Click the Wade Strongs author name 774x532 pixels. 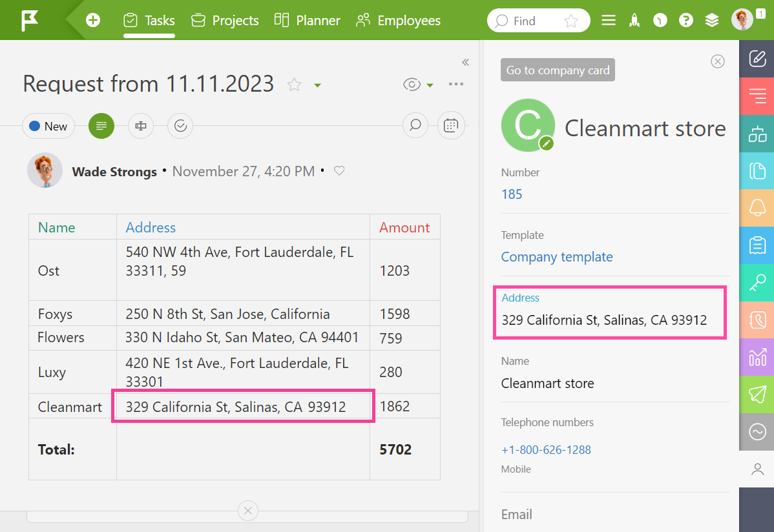[x=114, y=172]
